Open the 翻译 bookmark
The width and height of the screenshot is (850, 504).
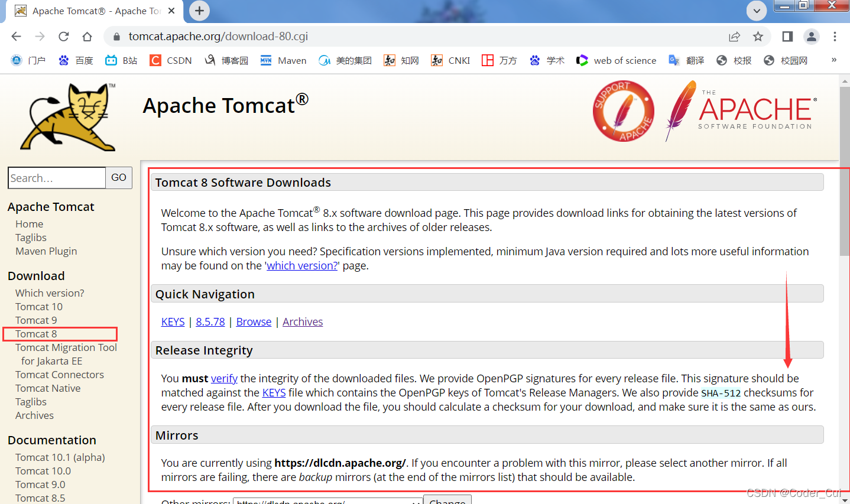(686, 60)
